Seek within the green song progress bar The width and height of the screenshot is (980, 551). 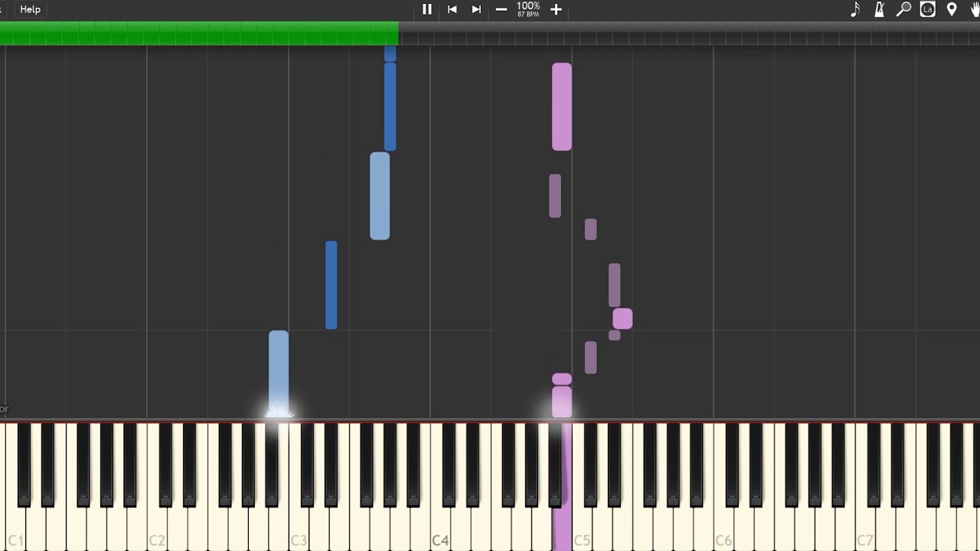pos(199,33)
